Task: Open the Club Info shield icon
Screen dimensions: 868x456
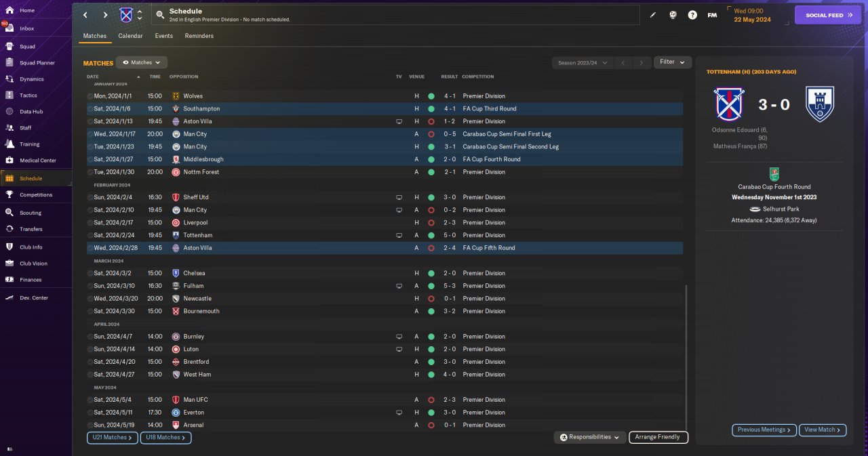Action: pos(9,247)
